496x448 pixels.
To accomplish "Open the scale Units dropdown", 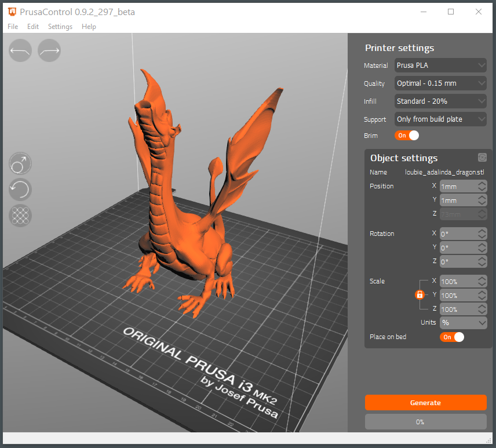I will click(x=463, y=323).
